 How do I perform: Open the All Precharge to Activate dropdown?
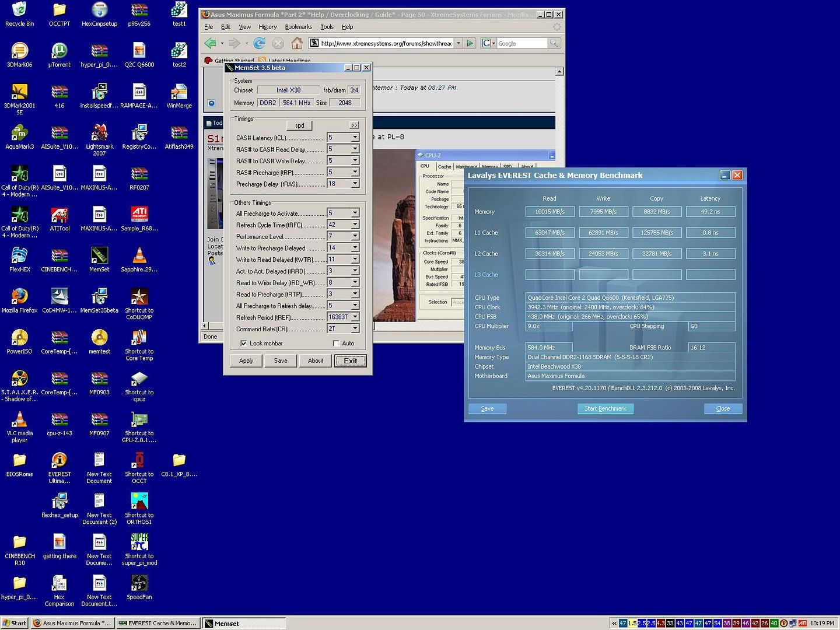pyautogui.click(x=355, y=213)
